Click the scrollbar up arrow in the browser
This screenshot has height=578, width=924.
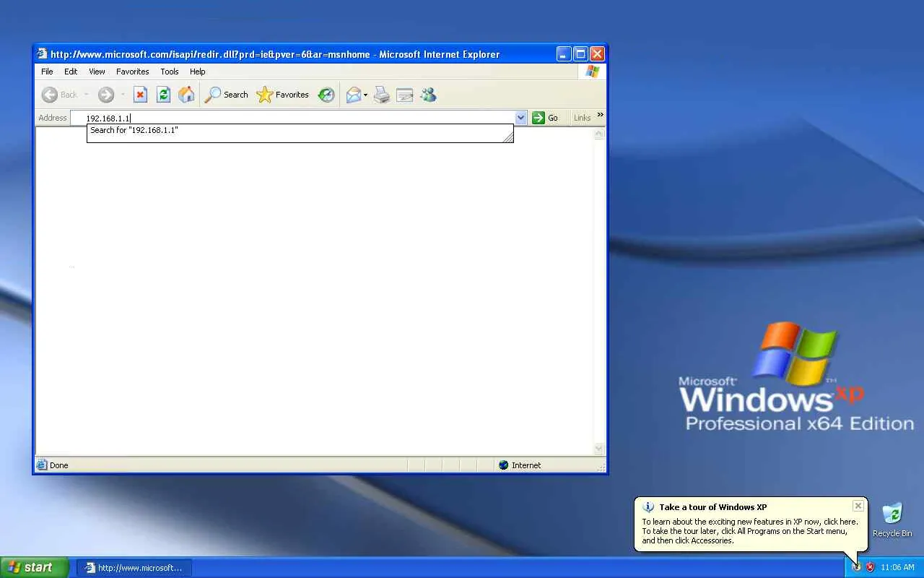pos(598,134)
